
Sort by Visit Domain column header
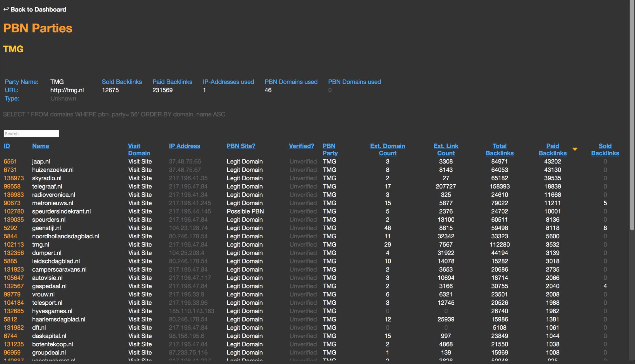[139, 149]
